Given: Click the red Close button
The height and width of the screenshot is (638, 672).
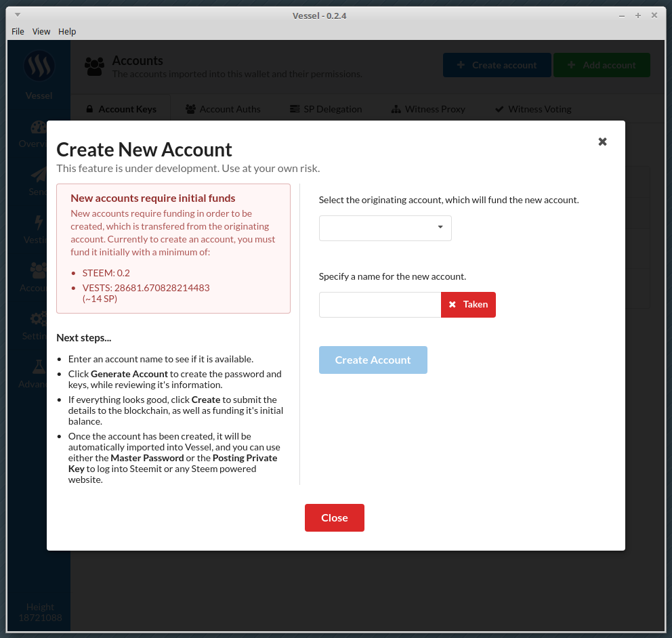Looking at the screenshot, I should [334, 517].
